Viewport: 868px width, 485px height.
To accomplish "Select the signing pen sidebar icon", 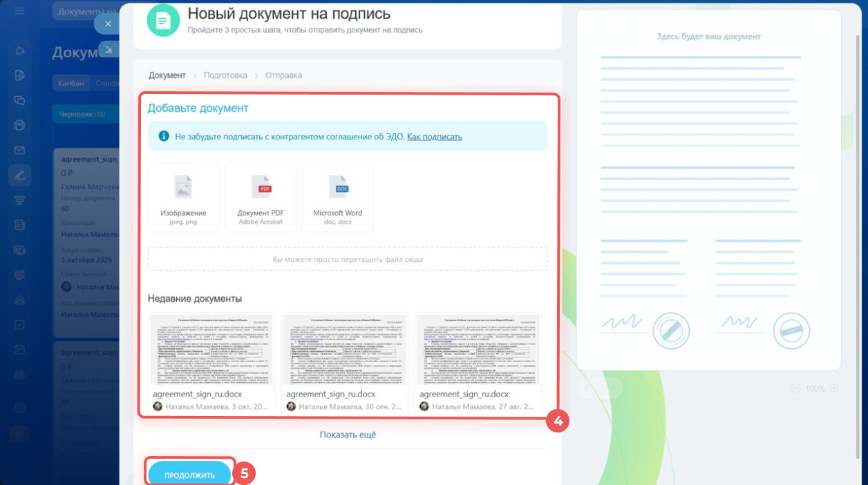I will (19, 175).
